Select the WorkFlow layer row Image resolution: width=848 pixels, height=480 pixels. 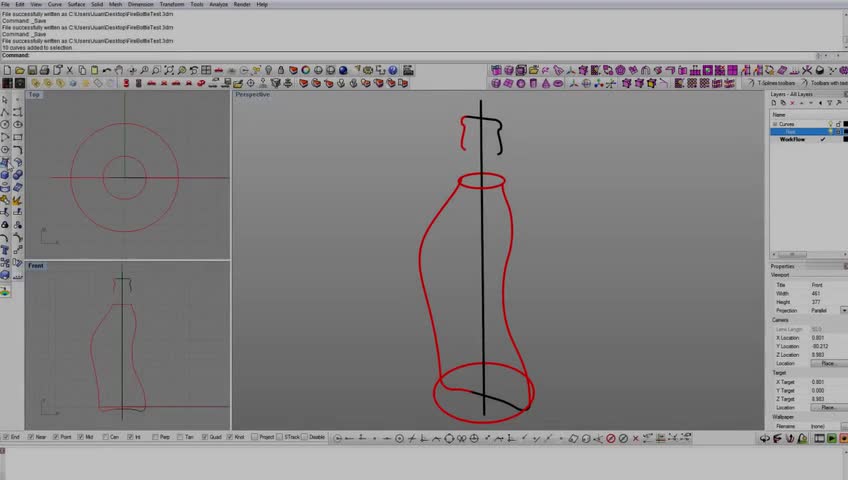[809, 139]
